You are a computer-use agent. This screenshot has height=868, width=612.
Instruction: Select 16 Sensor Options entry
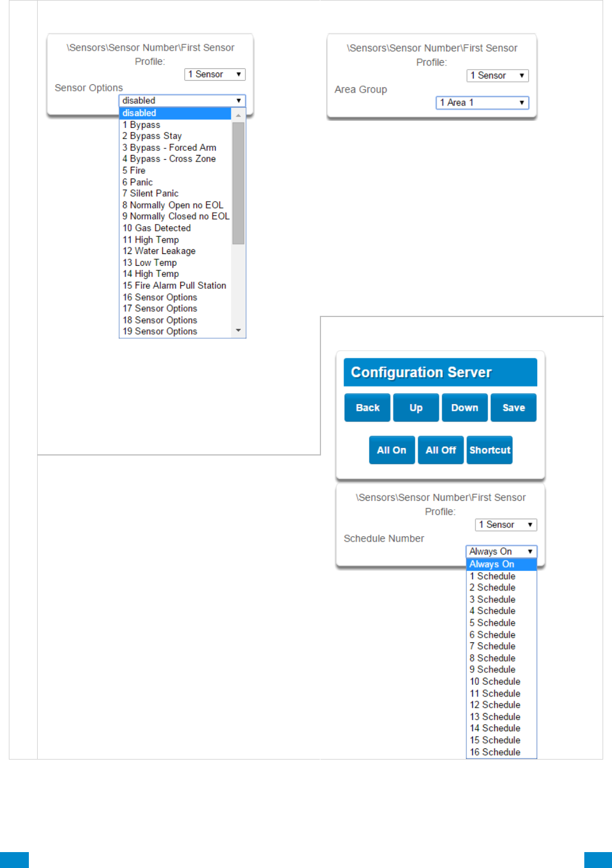(x=175, y=297)
